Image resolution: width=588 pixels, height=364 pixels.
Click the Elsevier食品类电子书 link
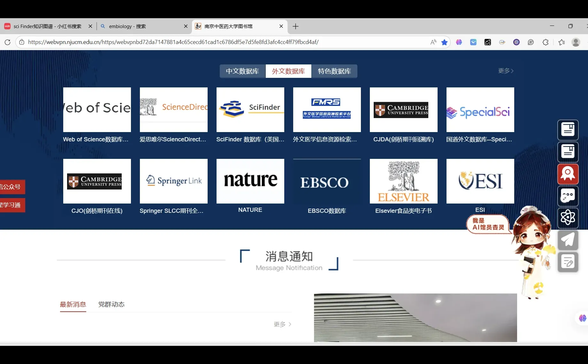pos(404,211)
